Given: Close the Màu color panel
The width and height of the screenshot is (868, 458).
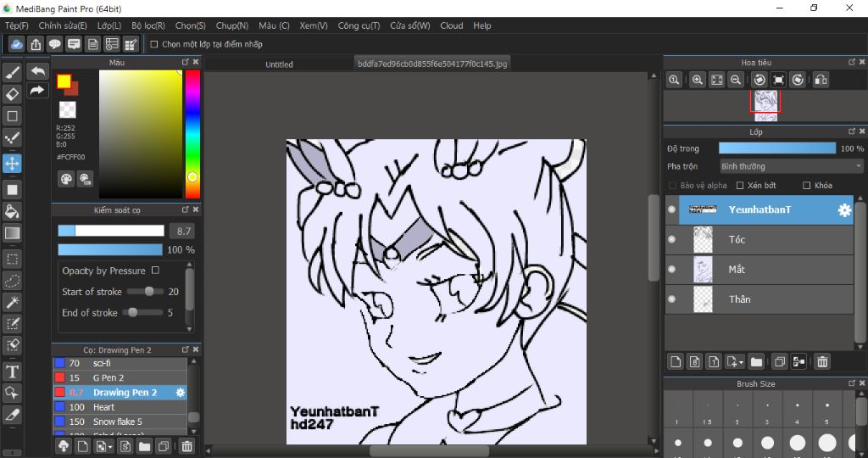Looking at the screenshot, I should click(196, 62).
